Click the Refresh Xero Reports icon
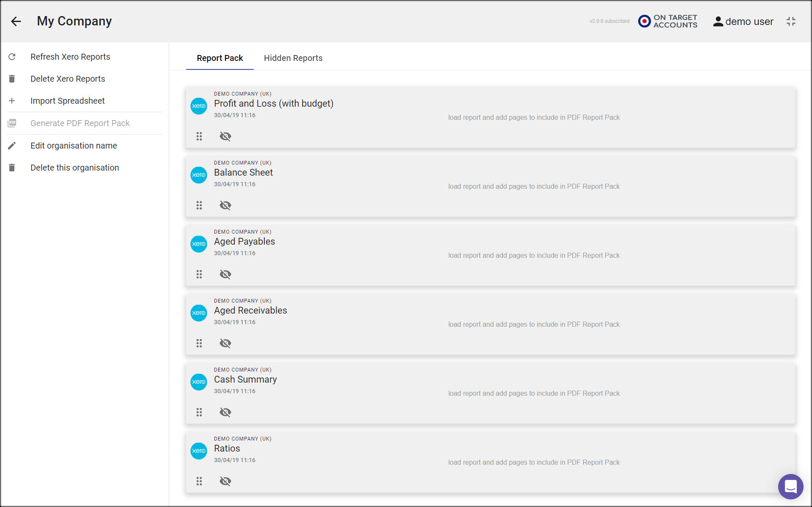This screenshot has height=507, width=812. (12, 57)
